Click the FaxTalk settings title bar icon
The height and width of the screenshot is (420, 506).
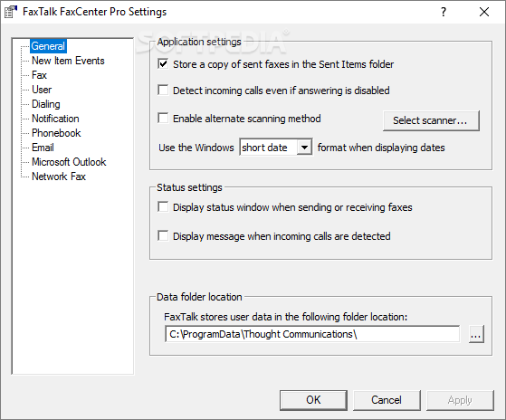[x=10, y=12]
